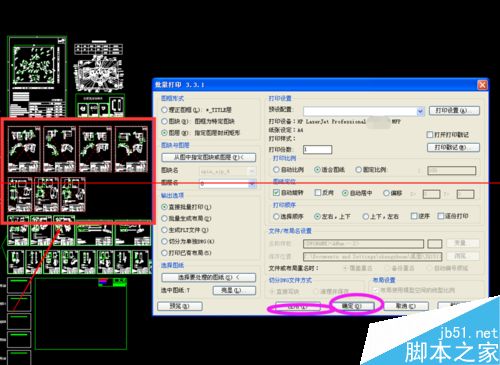This screenshot has width=500, height=365.
Task: Select 切分为单独DWG output option
Action: click(164, 241)
